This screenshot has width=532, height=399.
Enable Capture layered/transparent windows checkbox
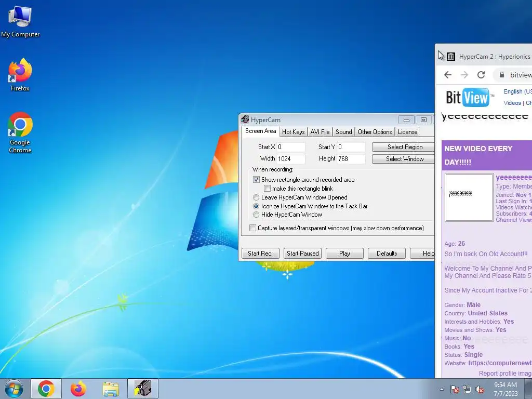click(253, 228)
